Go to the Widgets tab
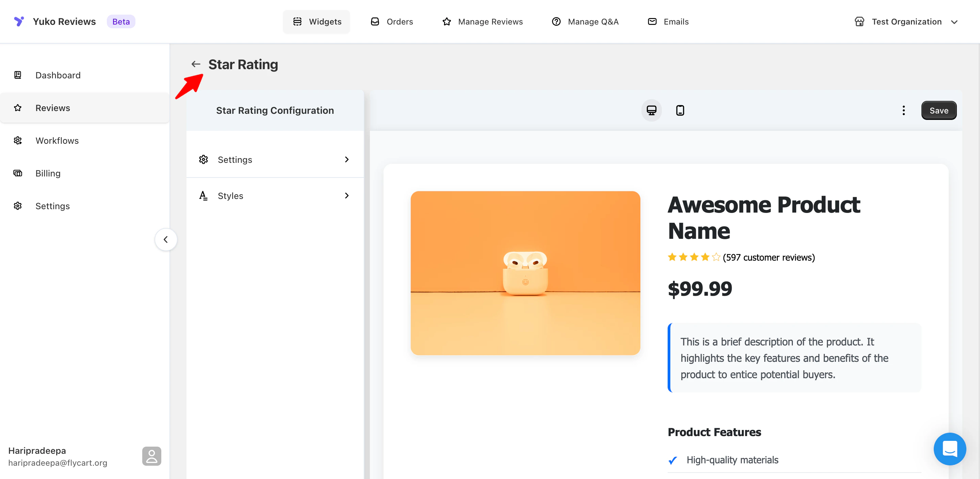The height and width of the screenshot is (479, 980). click(316, 22)
